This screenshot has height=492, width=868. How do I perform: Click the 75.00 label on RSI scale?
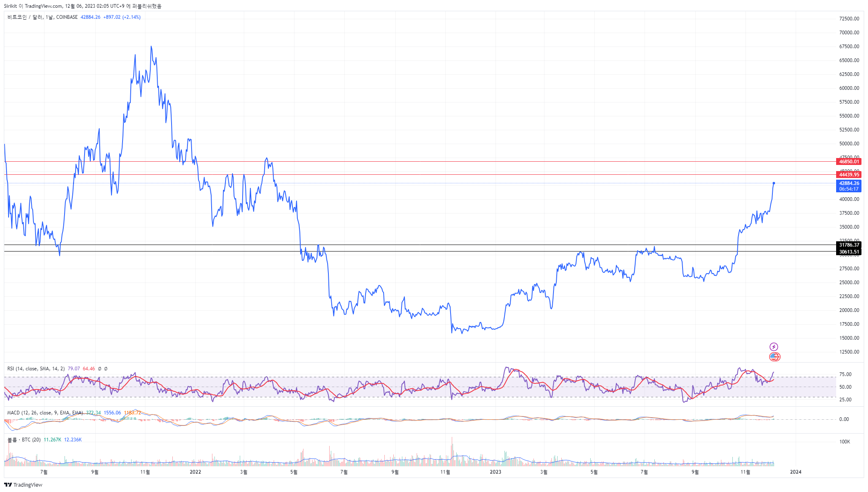point(845,374)
